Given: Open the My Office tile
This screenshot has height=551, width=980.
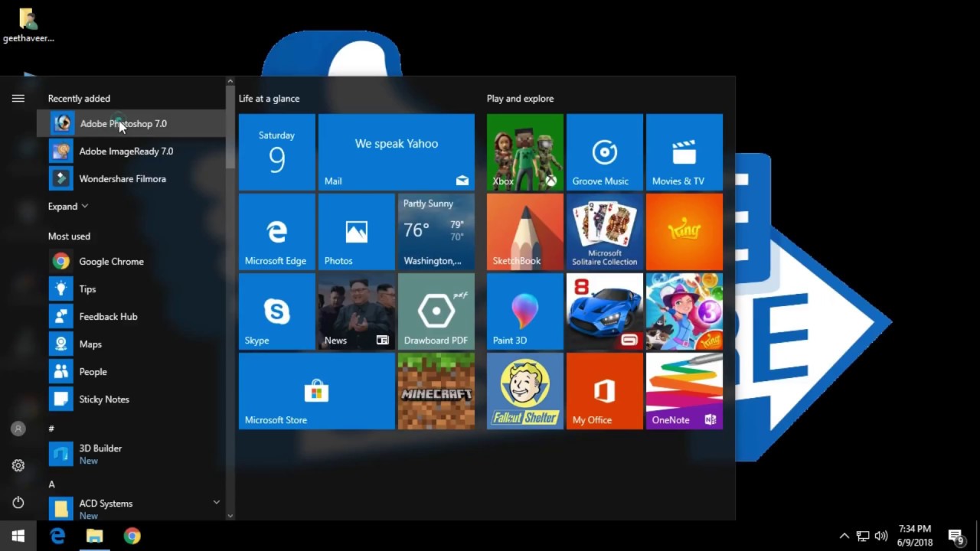Looking at the screenshot, I should (605, 391).
